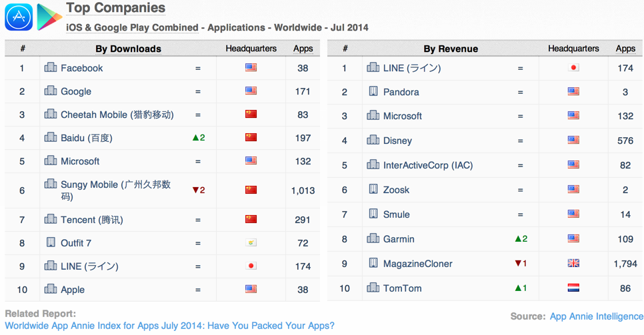The image size is (644, 335).
Task: Click the Cyprus flag in Outfit 7 row
Action: [x=251, y=242]
